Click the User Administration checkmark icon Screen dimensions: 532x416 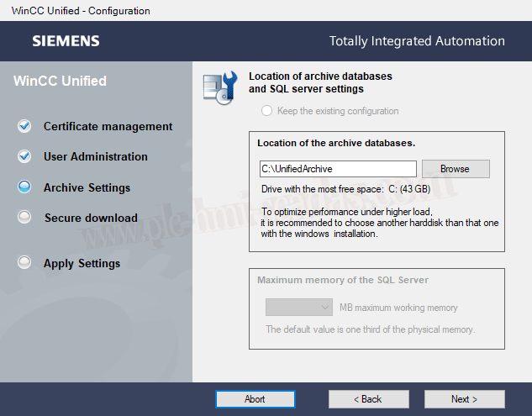(24, 156)
